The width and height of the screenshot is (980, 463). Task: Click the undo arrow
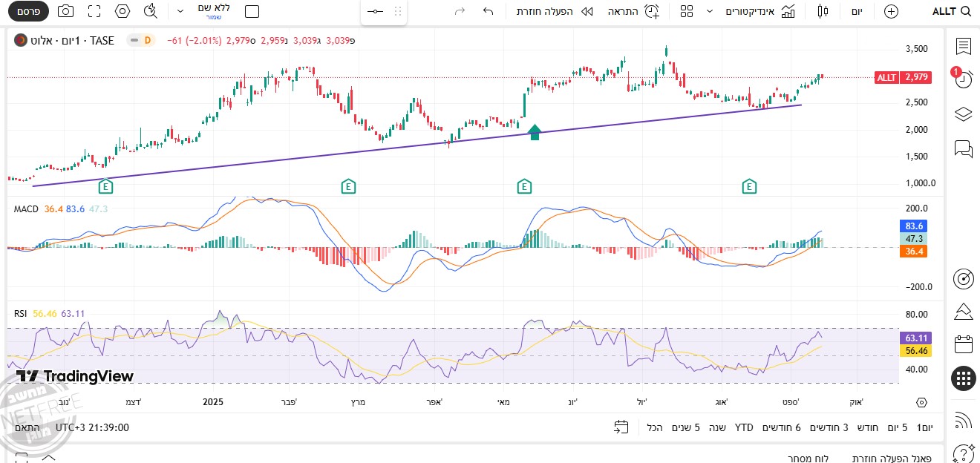click(x=488, y=11)
